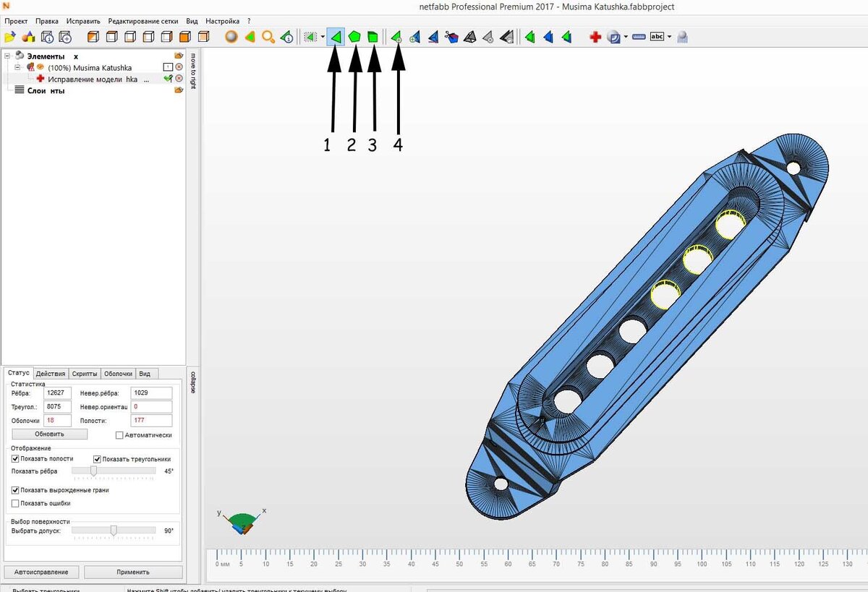Click the add triangle tool
The height and width of the screenshot is (592, 868).
point(396,37)
